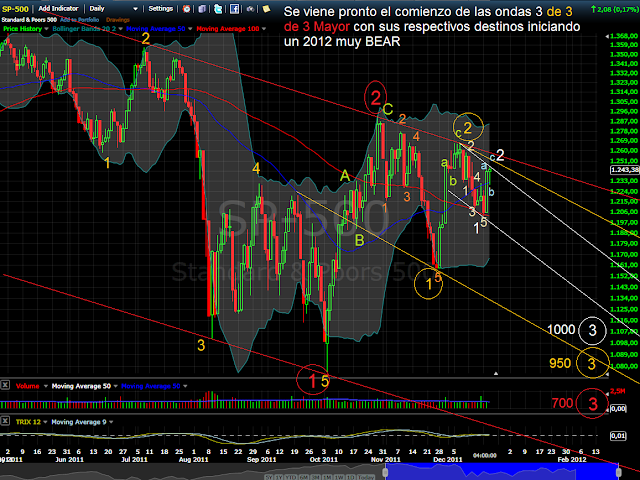Viewport: 640px width, 480px height.
Task: Share chart via Twitter icon
Action: click(x=218, y=9)
